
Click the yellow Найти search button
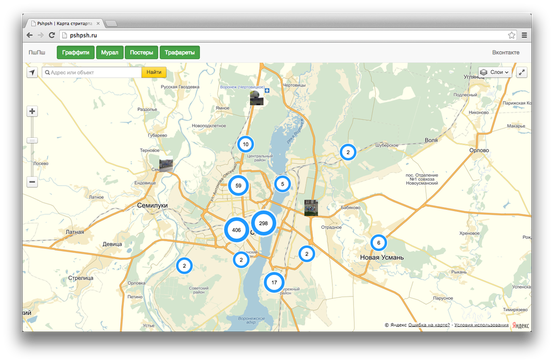click(x=154, y=72)
